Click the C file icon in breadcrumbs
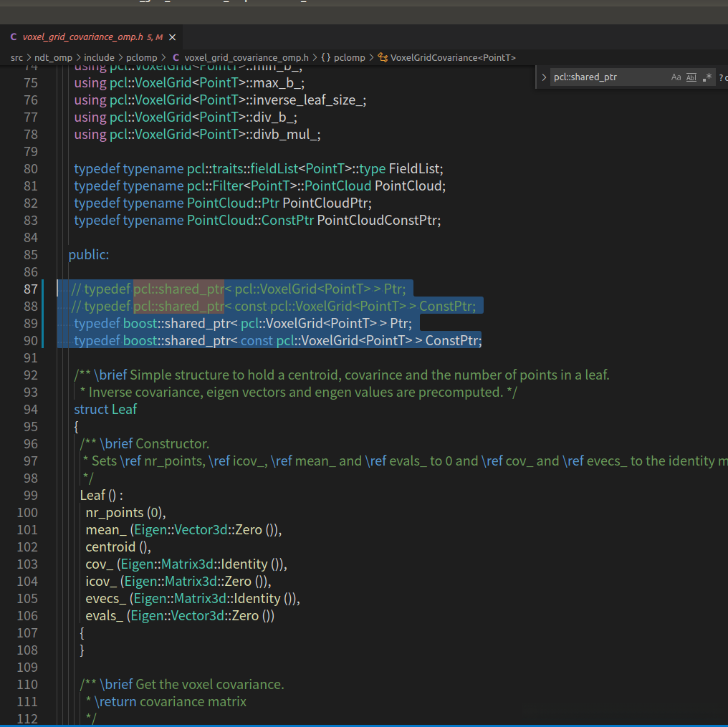 click(x=176, y=57)
